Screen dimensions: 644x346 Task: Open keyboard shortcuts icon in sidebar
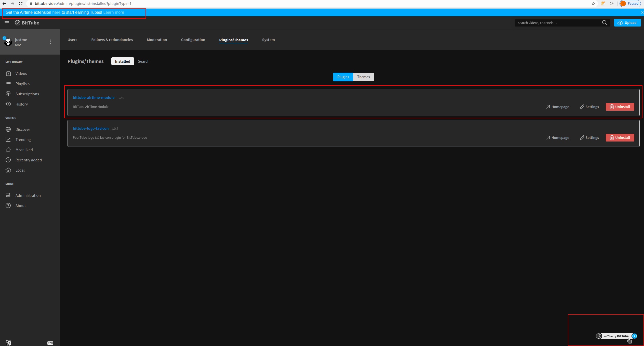50,343
